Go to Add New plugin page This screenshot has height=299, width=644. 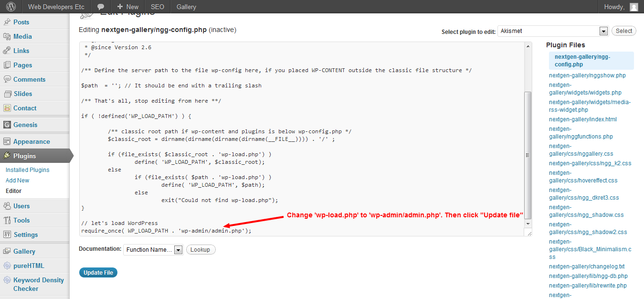point(18,181)
